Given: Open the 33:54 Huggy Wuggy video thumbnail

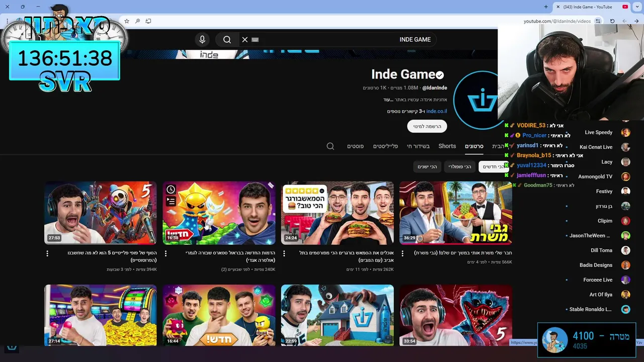Looking at the screenshot, I should click(x=456, y=315).
